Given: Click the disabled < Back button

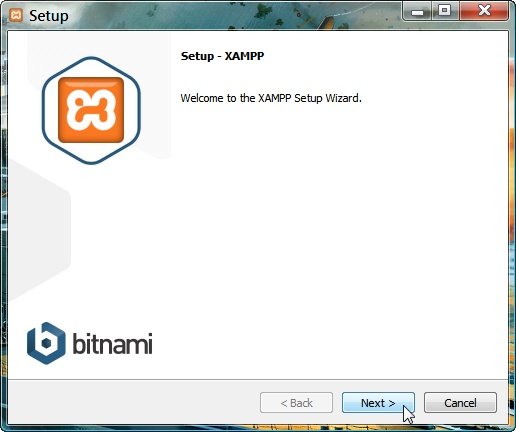Looking at the screenshot, I should pos(296,403).
